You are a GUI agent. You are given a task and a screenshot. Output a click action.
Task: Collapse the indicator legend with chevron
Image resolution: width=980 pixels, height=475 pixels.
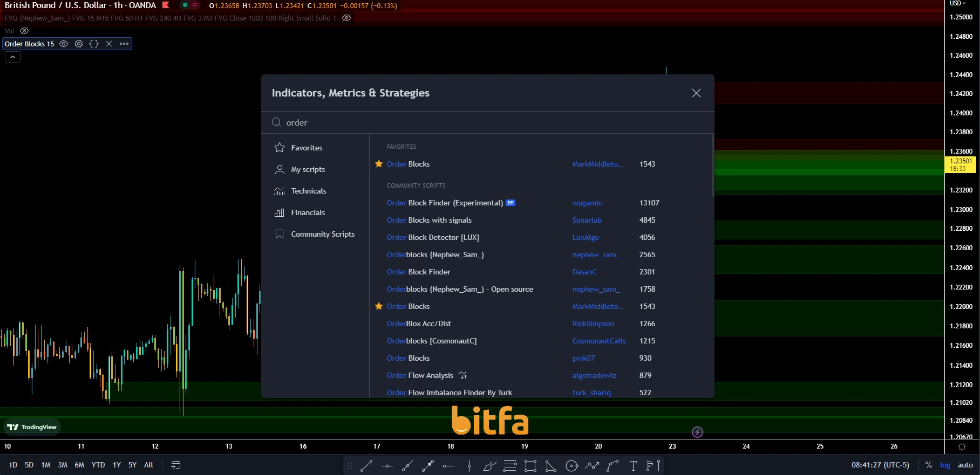[12, 57]
